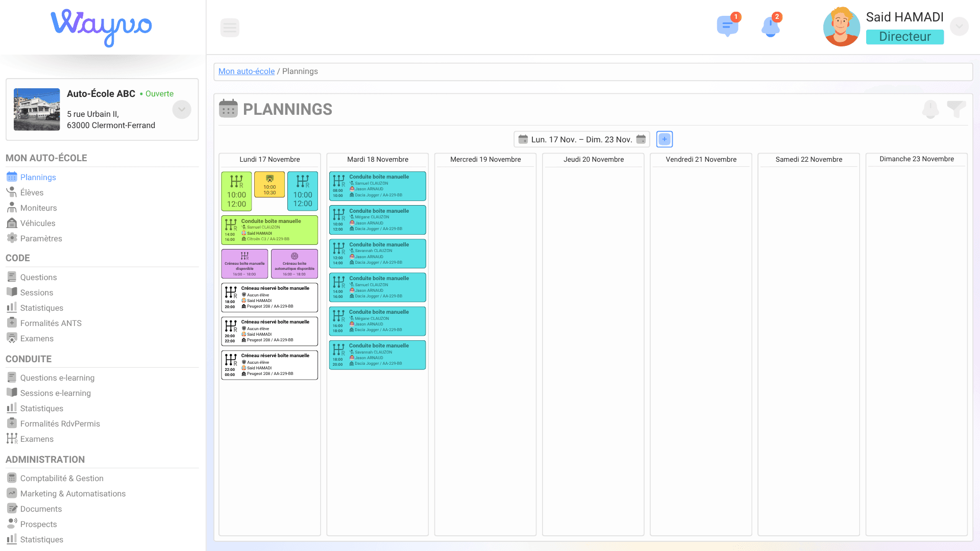The width and height of the screenshot is (980, 551).
Task: Select the purple manual gearbox available slot
Action: (244, 263)
